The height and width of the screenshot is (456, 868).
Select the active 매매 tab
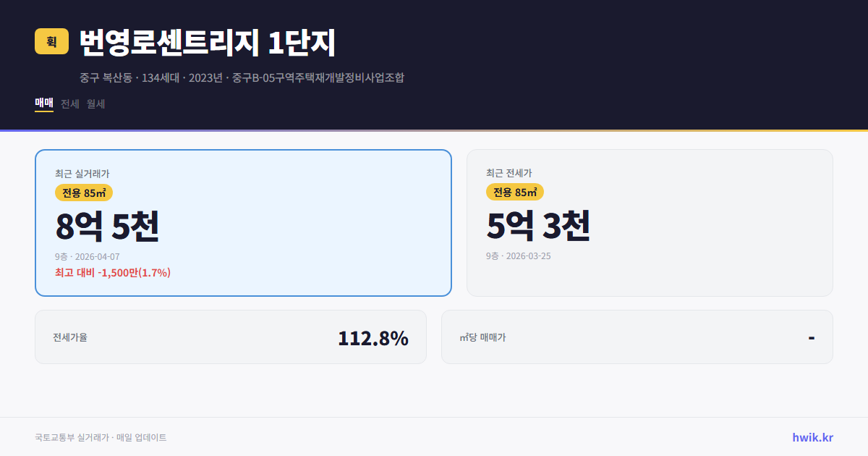coord(43,104)
